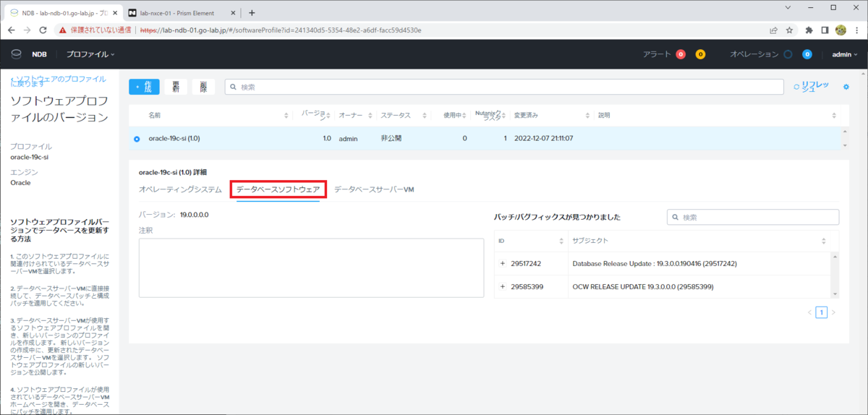Click OCW RELEASE UPDATE 19.3.0.0.0 text
This screenshot has width=868, height=415.
(643, 286)
